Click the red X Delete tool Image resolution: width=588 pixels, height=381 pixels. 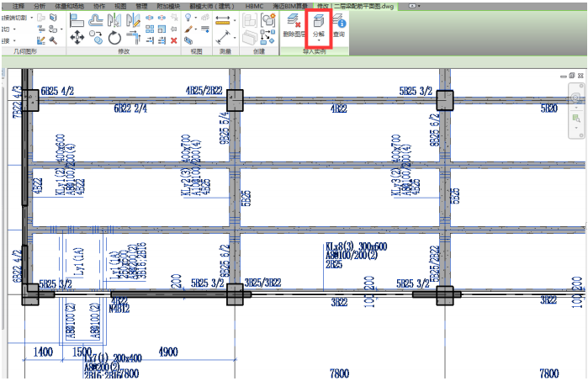point(173,40)
